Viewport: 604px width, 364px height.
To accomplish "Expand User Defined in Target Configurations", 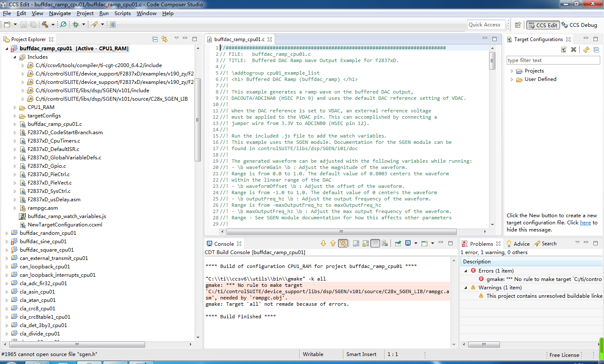I will 512,79.
